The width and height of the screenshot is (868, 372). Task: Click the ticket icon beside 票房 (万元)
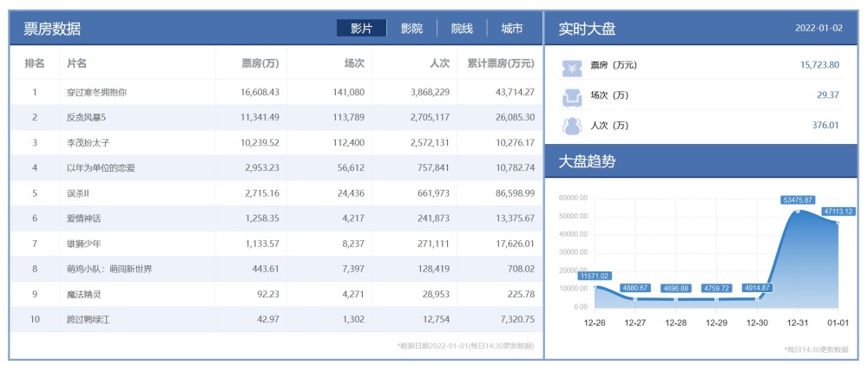pos(572,66)
